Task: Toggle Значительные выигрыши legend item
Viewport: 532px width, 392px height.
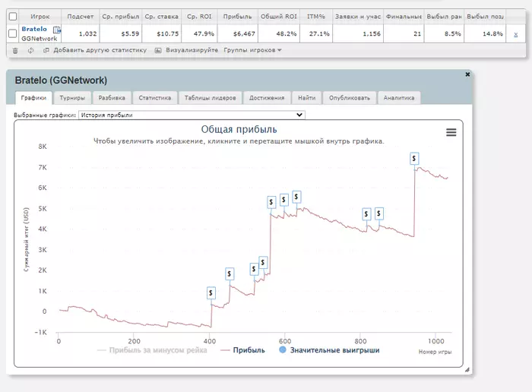Action: (329, 350)
